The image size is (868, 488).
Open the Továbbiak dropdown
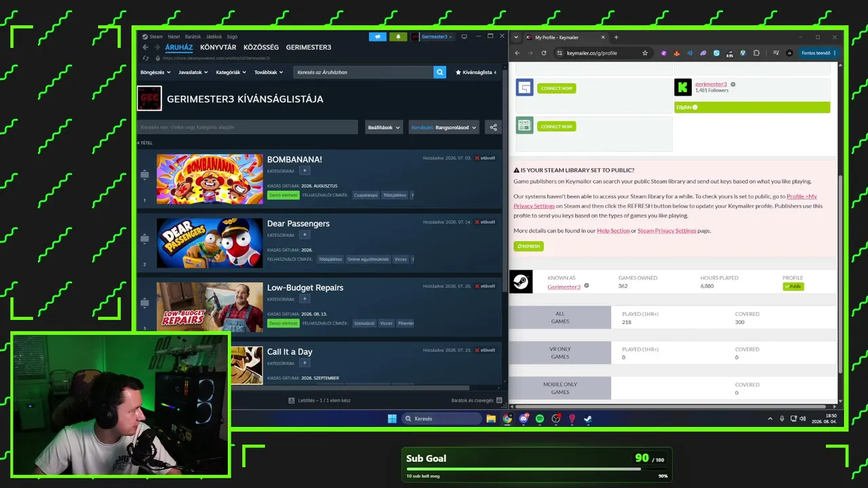tap(269, 72)
